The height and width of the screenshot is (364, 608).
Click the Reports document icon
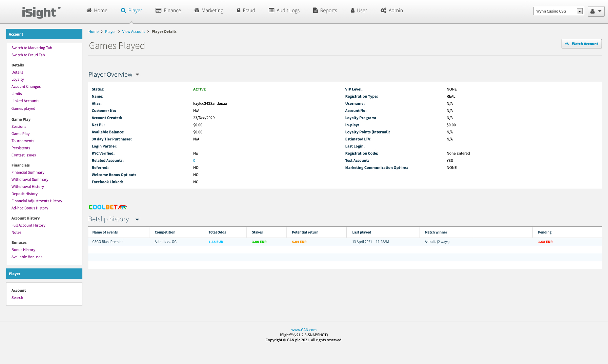click(x=315, y=11)
